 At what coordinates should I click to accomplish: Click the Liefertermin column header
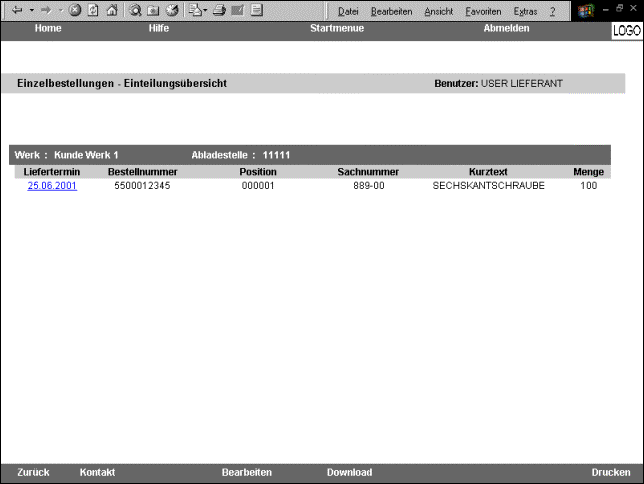pos(52,172)
